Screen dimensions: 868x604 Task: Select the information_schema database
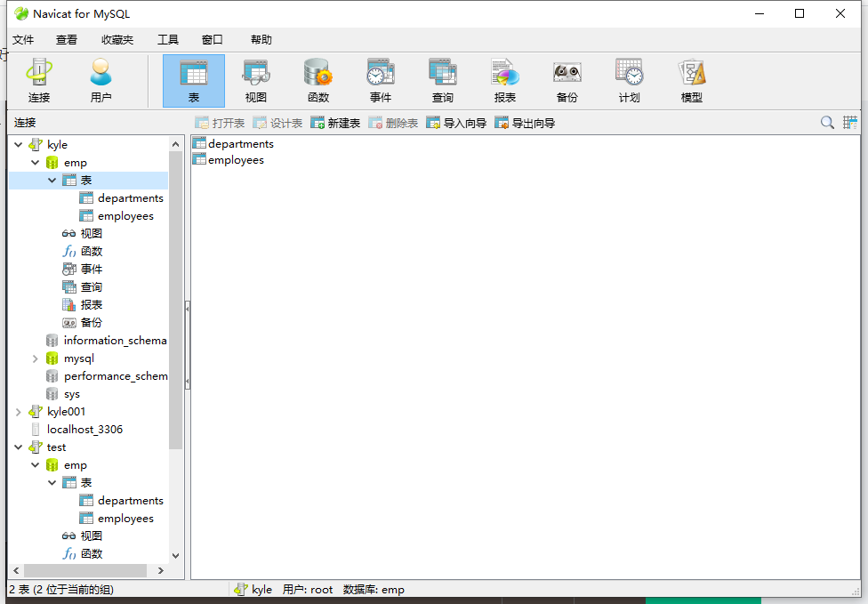(x=107, y=341)
